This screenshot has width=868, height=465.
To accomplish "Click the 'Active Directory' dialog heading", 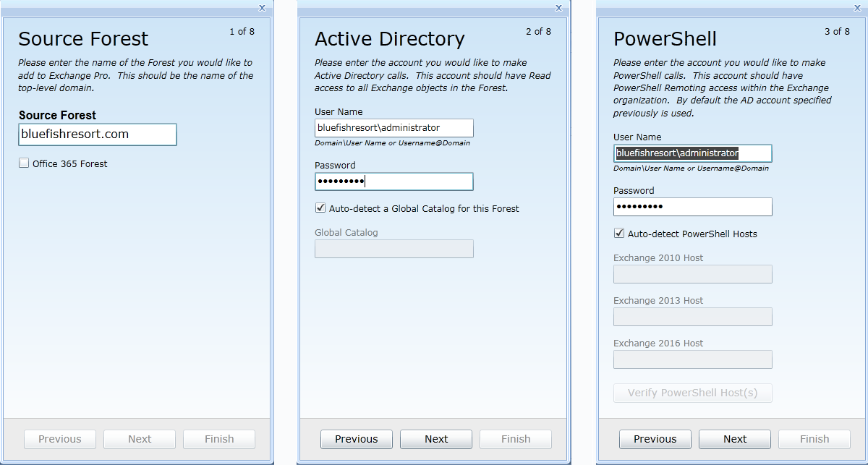I will coord(390,38).
